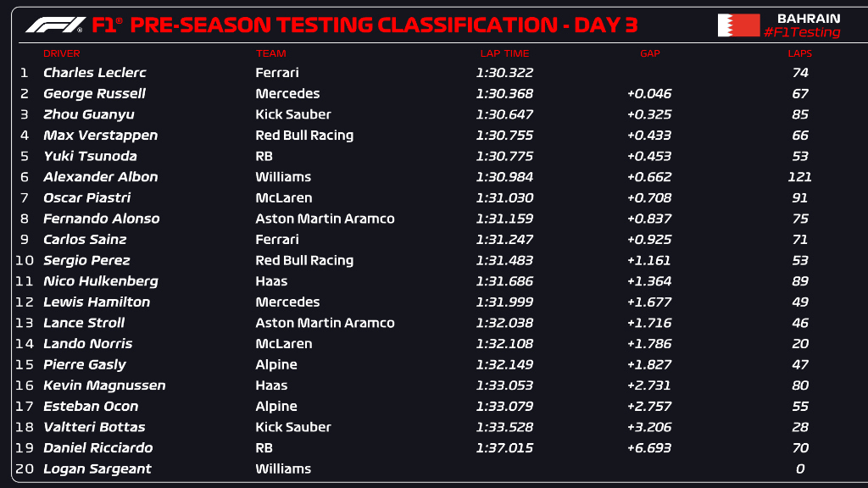
Task: Click Daniel Ricciardo's +6.693 gap
Action: [649, 447]
